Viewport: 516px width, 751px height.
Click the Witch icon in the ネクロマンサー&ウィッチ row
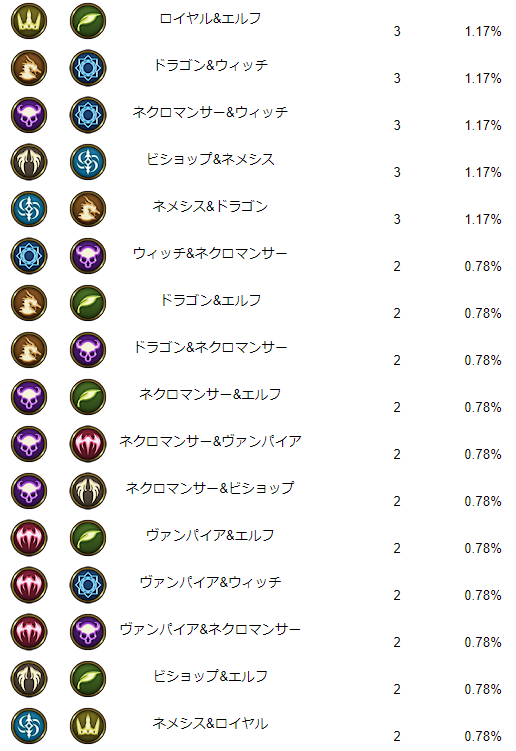[x=88, y=115]
